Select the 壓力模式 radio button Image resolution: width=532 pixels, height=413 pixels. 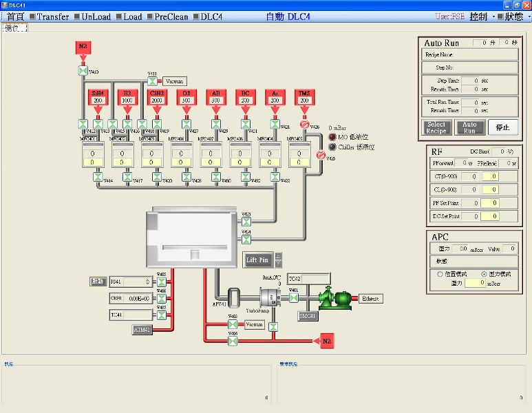tap(484, 273)
